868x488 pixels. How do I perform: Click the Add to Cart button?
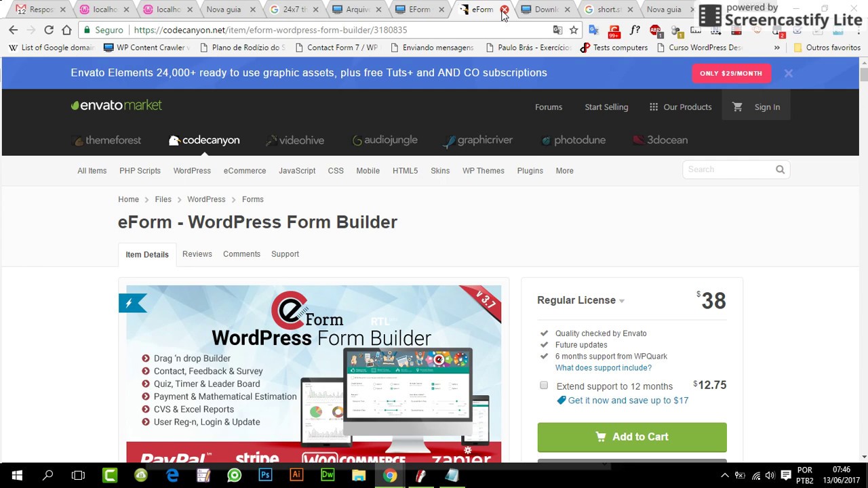tap(632, 437)
